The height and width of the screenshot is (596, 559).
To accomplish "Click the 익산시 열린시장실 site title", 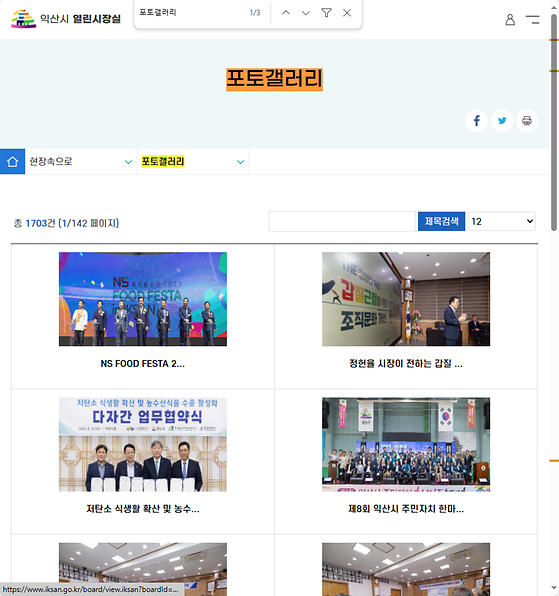I will click(81, 19).
